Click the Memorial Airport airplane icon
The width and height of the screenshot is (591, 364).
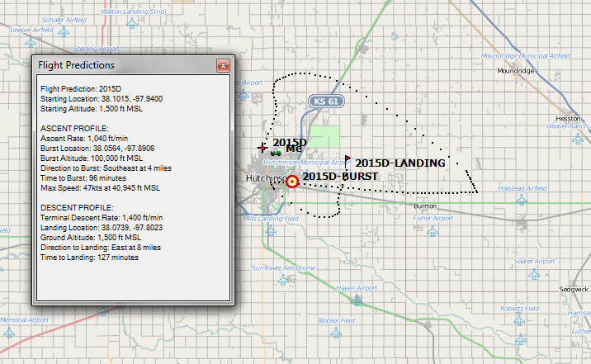click(x=9, y=333)
